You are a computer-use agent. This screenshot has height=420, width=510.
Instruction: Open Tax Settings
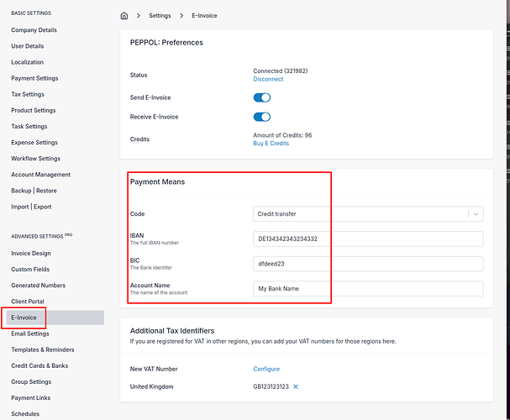28,94
